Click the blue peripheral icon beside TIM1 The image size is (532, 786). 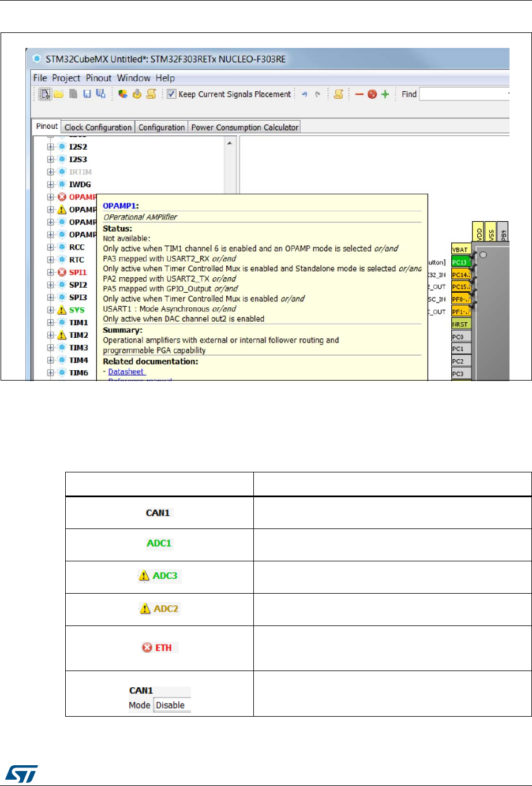click(62, 322)
